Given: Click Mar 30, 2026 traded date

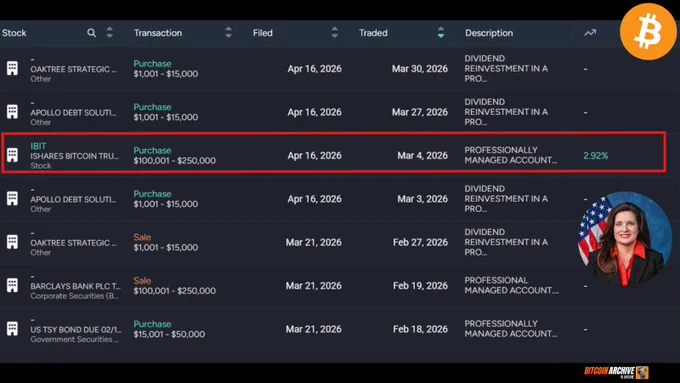Looking at the screenshot, I should (x=420, y=69).
